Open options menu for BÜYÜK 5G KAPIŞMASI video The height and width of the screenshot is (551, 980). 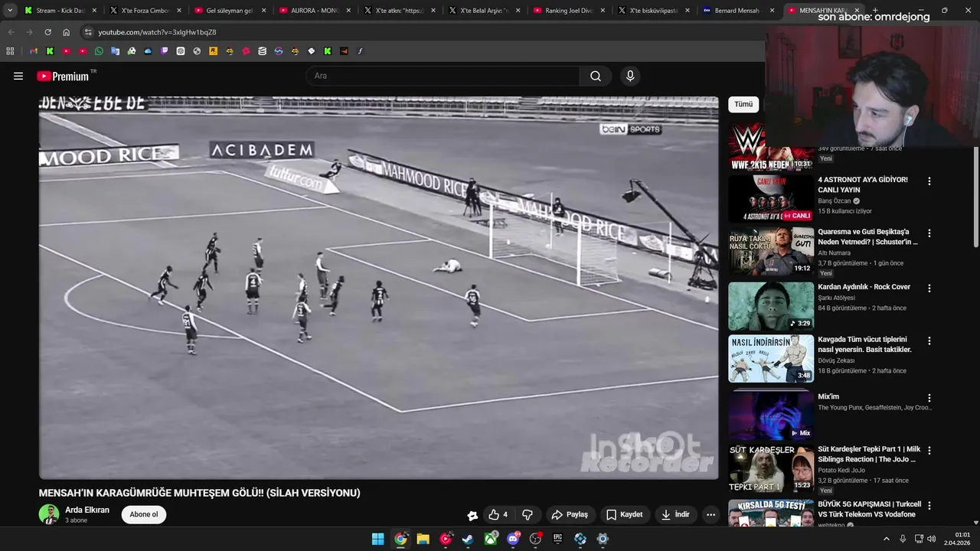click(929, 506)
